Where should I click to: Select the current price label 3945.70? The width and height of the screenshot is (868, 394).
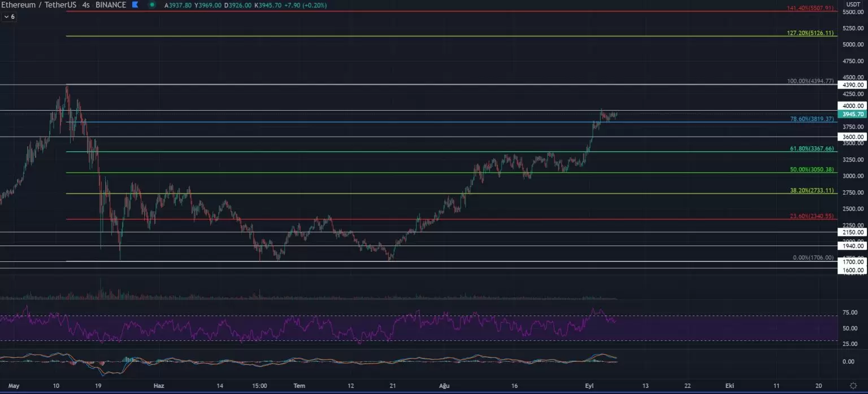pos(853,114)
